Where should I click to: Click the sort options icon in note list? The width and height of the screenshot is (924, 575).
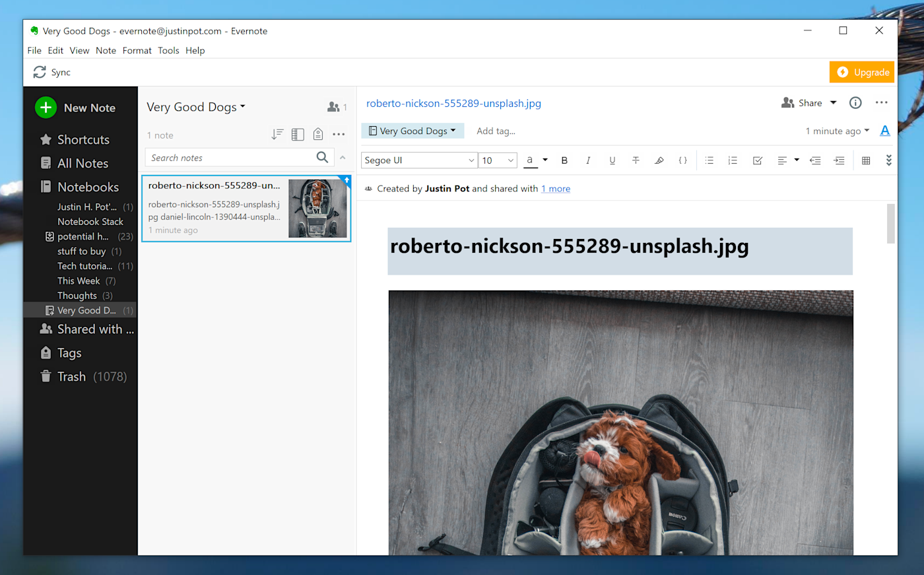277,135
